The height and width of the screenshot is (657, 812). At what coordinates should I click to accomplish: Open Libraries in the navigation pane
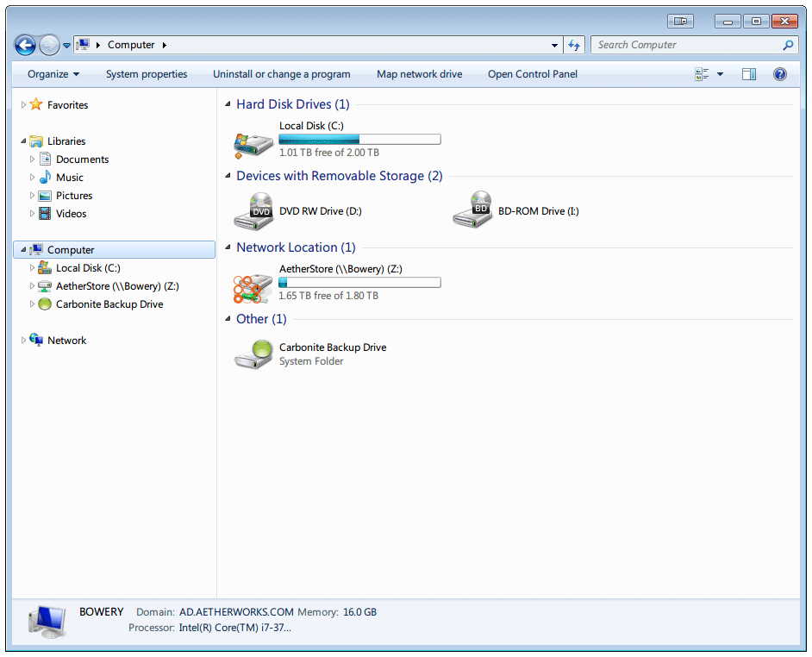66,141
